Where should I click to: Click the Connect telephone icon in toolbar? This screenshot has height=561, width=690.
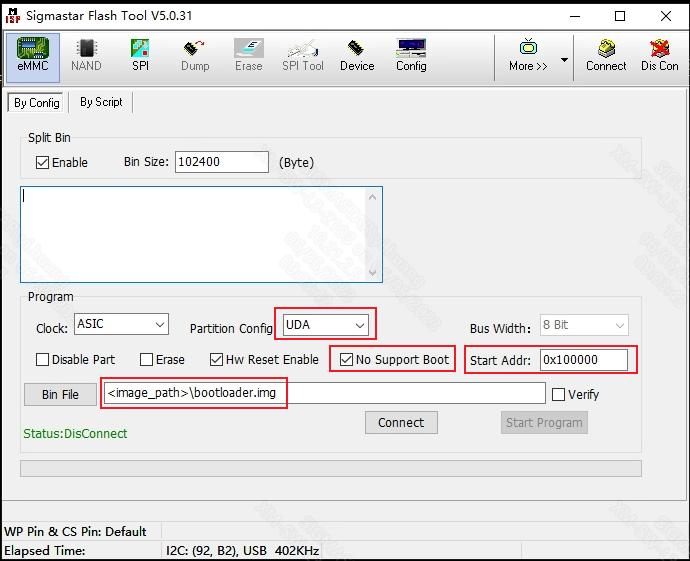(x=606, y=56)
